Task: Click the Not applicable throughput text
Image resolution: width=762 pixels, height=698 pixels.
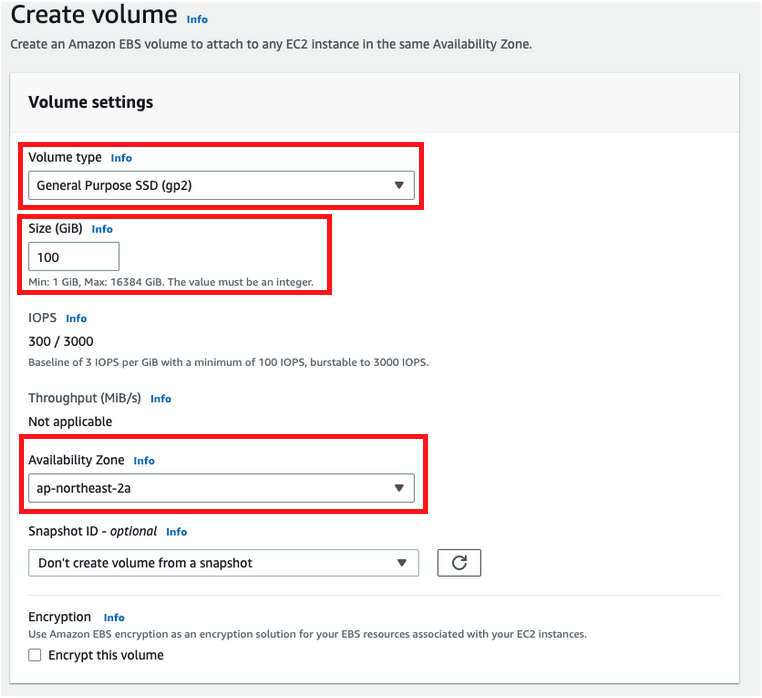Action: pyautogui.click(x=70, y=422)
